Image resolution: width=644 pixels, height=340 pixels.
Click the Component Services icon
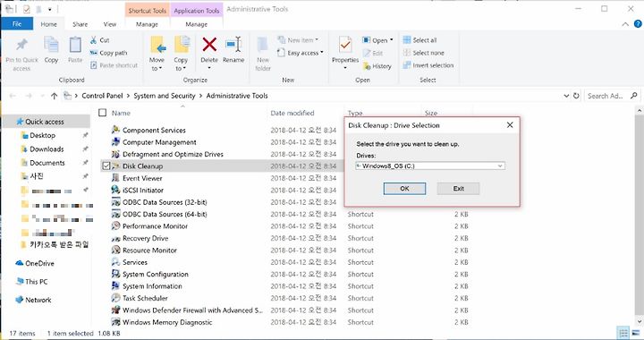pyautogui.click(x=115, y=130)
